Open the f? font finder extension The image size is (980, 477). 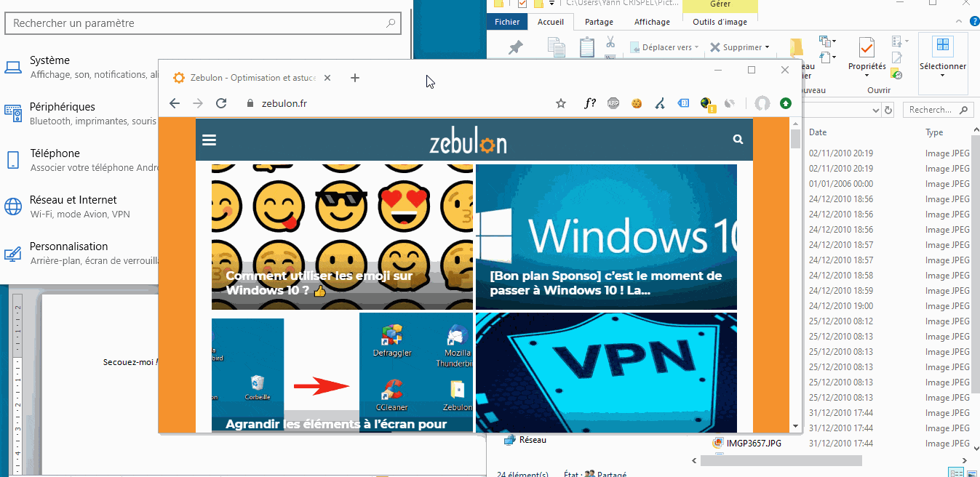[590, 103]
